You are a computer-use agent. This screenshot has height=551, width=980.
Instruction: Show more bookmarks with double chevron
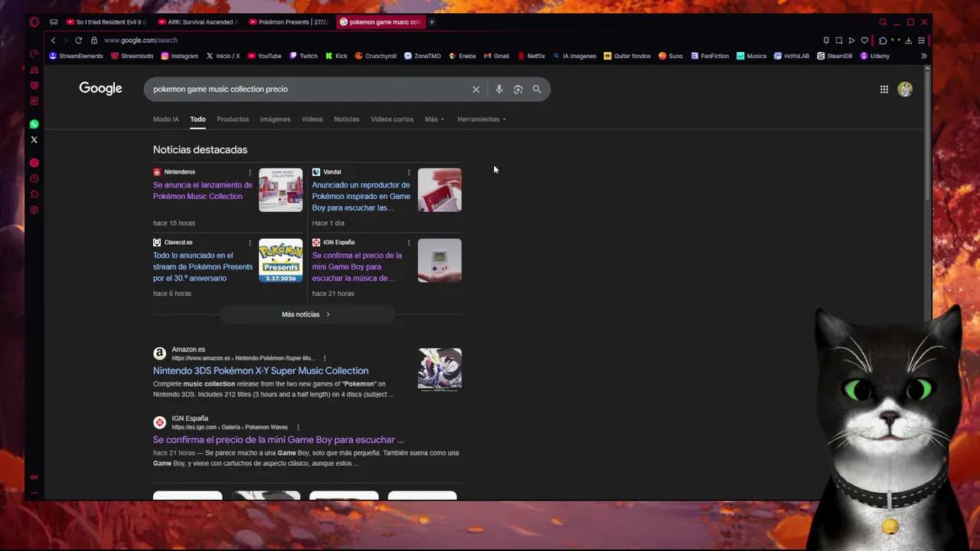pyautogui.click(x=923, y=56)
